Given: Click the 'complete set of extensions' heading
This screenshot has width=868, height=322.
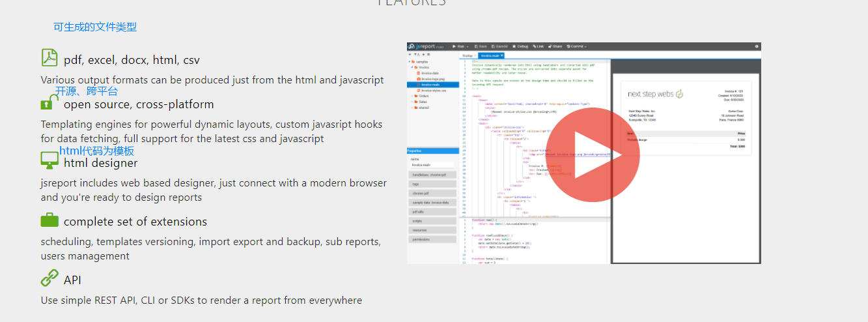Looking at the screenshot, I should pyautogui.click(x=135, y=222).
